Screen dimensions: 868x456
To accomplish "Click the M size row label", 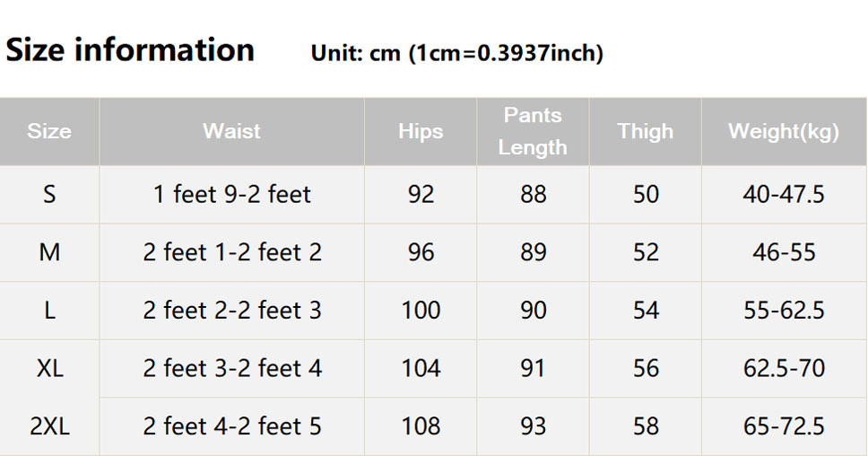I will (49, 252).
